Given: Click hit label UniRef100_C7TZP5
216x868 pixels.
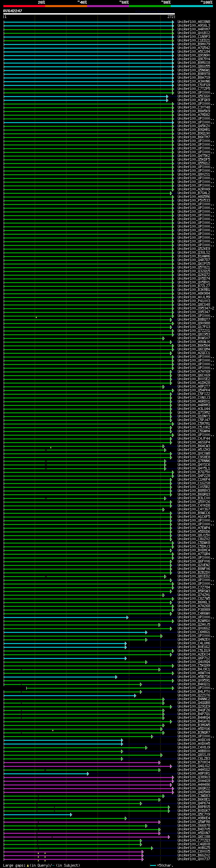Looking at the screenshot, I should pyautogui.click(x=194, y=89).
